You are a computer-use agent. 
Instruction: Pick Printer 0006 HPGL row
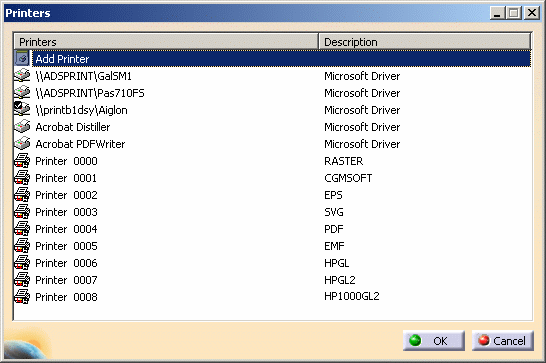tap(273, 263)
